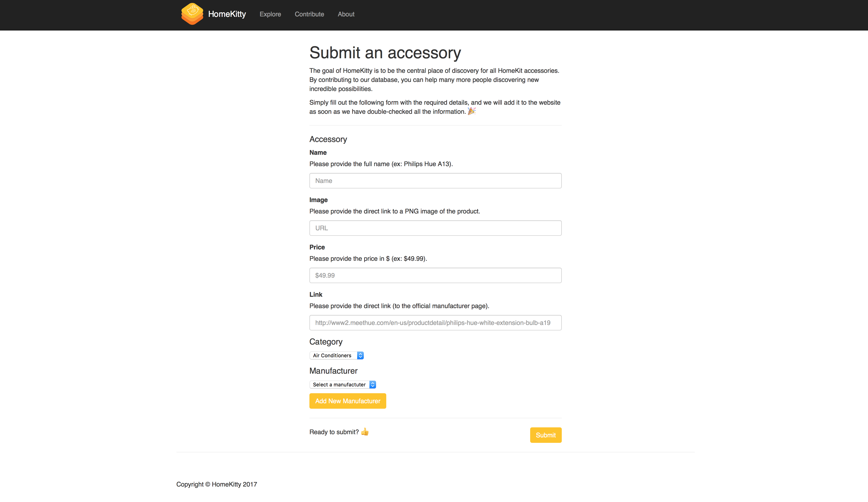Click the HomeKitty brand name link
Screen dimensions: 868x502
click(227, 14)
